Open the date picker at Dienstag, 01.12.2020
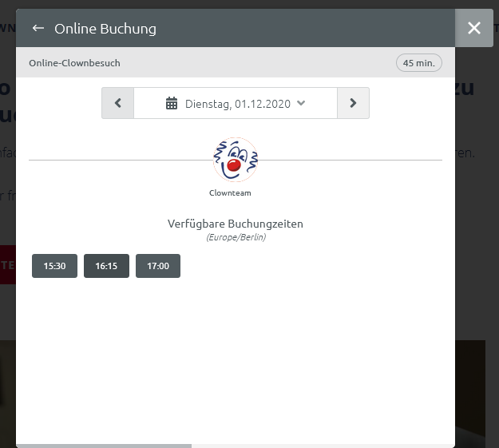Screen dimensions: 499x448 pyautogui.click(x=236, y=103)
